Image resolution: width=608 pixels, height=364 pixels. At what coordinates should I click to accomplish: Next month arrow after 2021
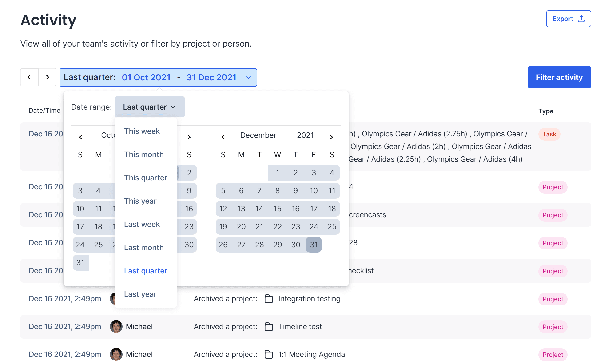331,137
